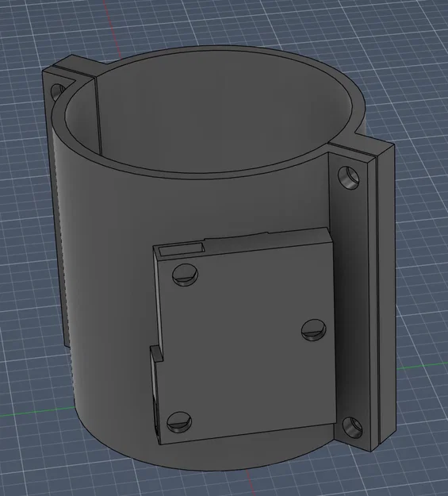The height and width of the screenshot is (496, 448).
Task: Select the vertical seam inside the cylinder
Action: [x=98, y=115]
